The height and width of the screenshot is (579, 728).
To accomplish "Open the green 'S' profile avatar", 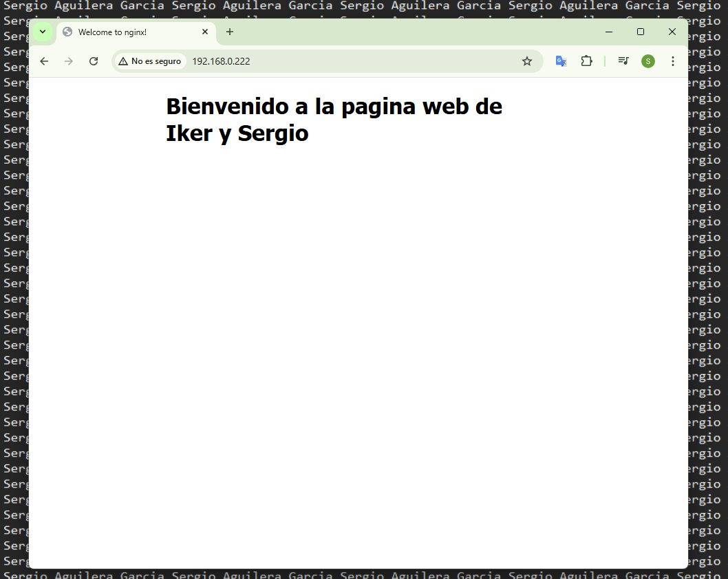I will [x=647, y=61].
